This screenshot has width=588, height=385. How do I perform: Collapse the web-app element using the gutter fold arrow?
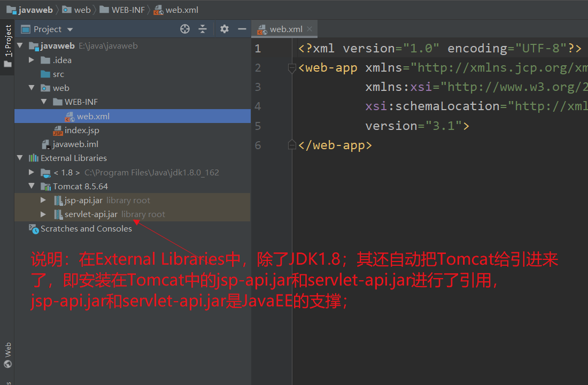(x=291, y=68)
